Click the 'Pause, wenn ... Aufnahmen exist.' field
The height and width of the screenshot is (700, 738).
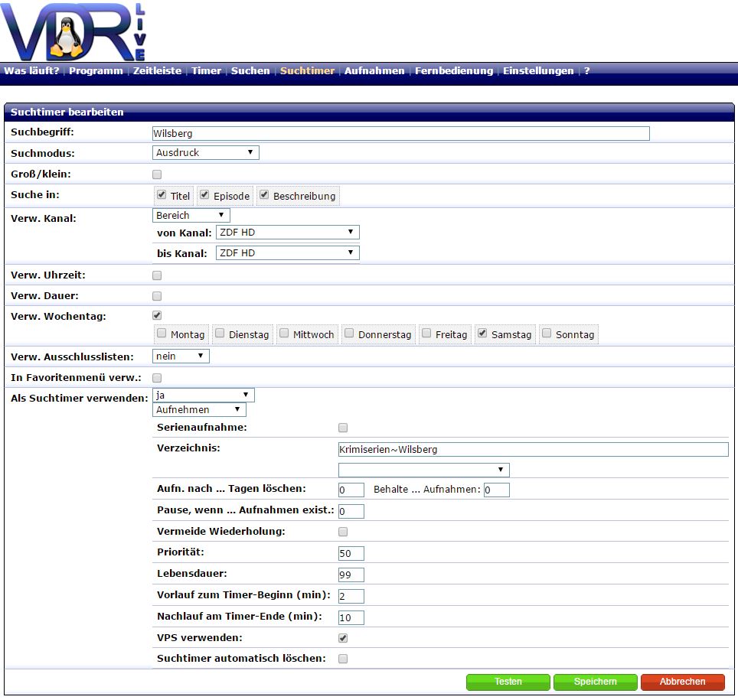pyautogui.click(x=351, y=511)
